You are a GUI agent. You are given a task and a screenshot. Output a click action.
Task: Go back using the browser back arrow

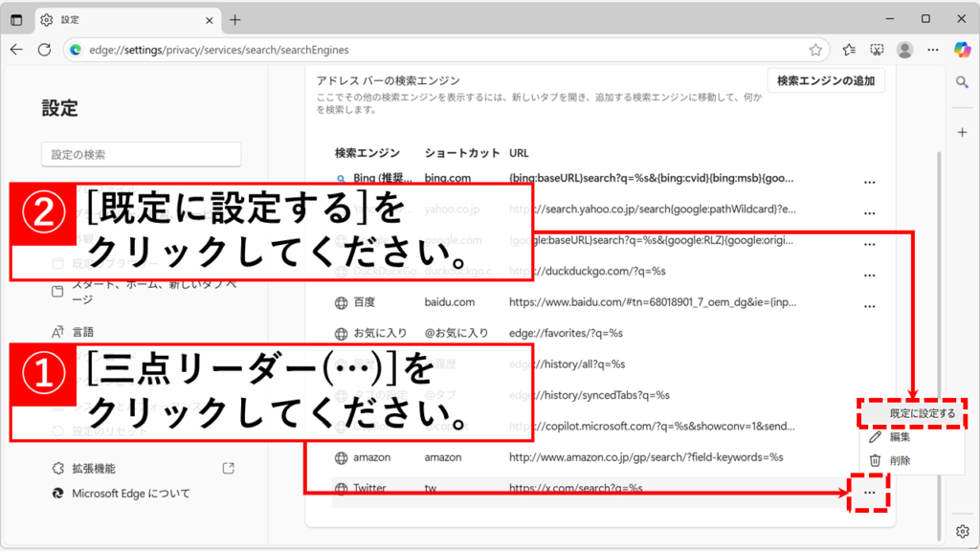[16, 50]
